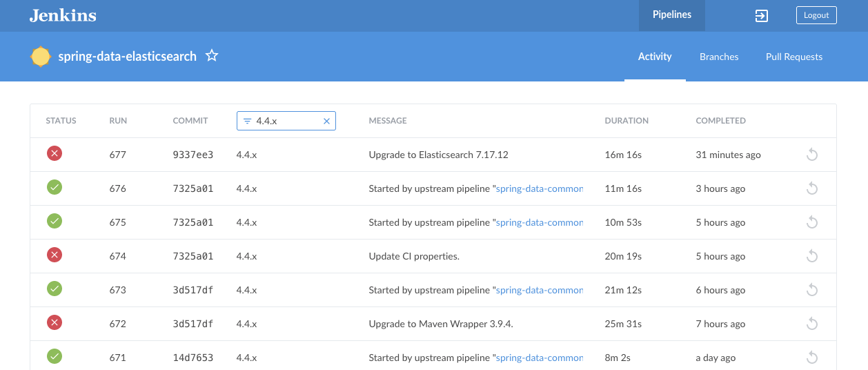Click '7 hours ago' completed time
This screenshot has height=370, width=868.
pos(720,324)
